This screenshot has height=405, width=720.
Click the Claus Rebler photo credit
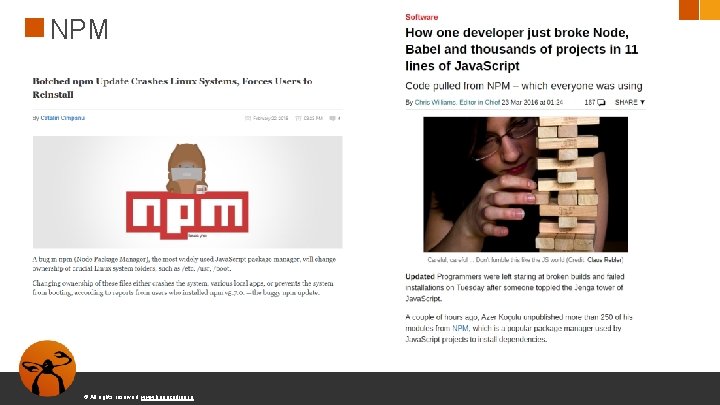[605, 260]
